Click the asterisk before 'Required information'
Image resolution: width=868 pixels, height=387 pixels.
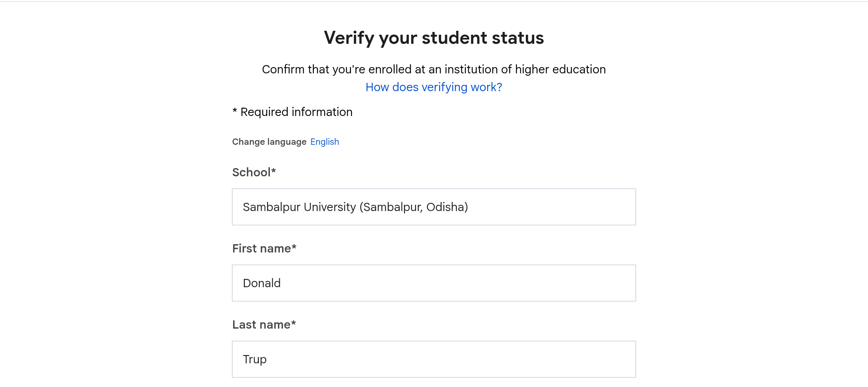coord(235,111)
